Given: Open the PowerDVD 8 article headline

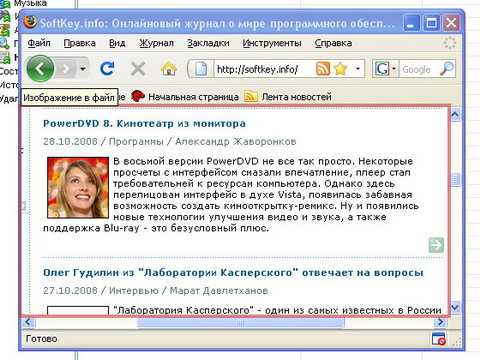Looking at the screenshot, I should pos(144,123).
